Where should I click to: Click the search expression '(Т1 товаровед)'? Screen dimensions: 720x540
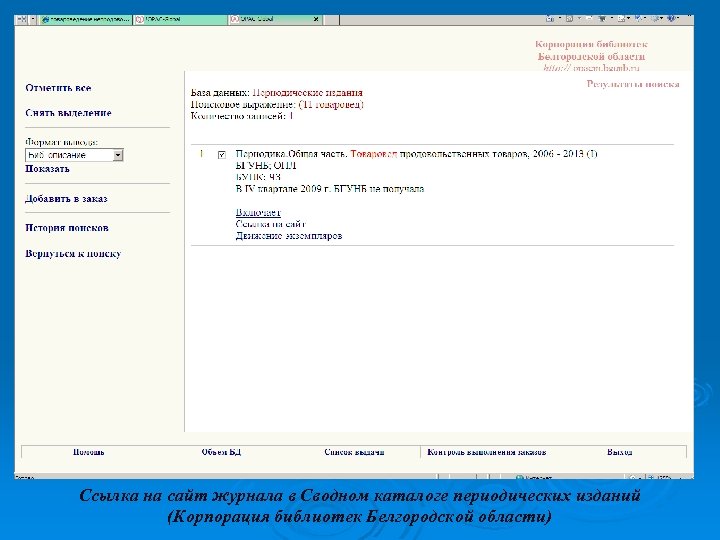click(331, 104)
